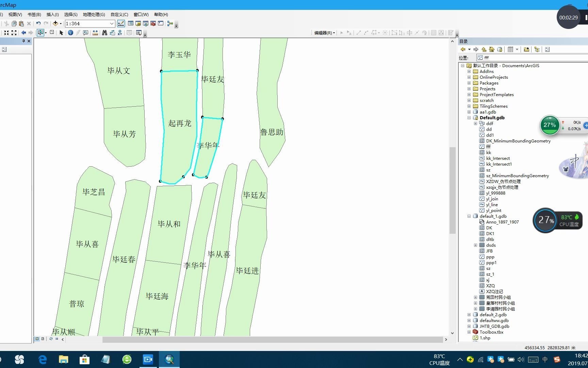Image resolution: width=588 pixels, height=368 pixels.
Task: Open the Go To XY tool
Action: coord(120,33)
